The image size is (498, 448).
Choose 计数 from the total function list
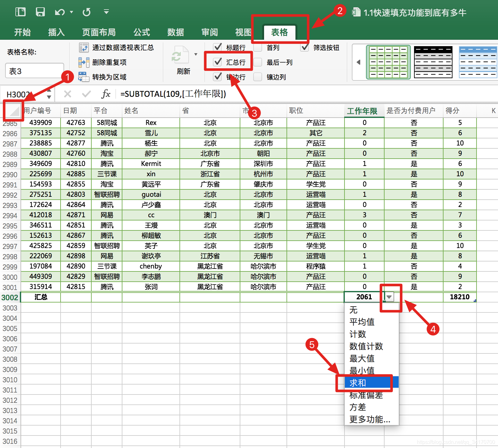[x=372, y=334]
